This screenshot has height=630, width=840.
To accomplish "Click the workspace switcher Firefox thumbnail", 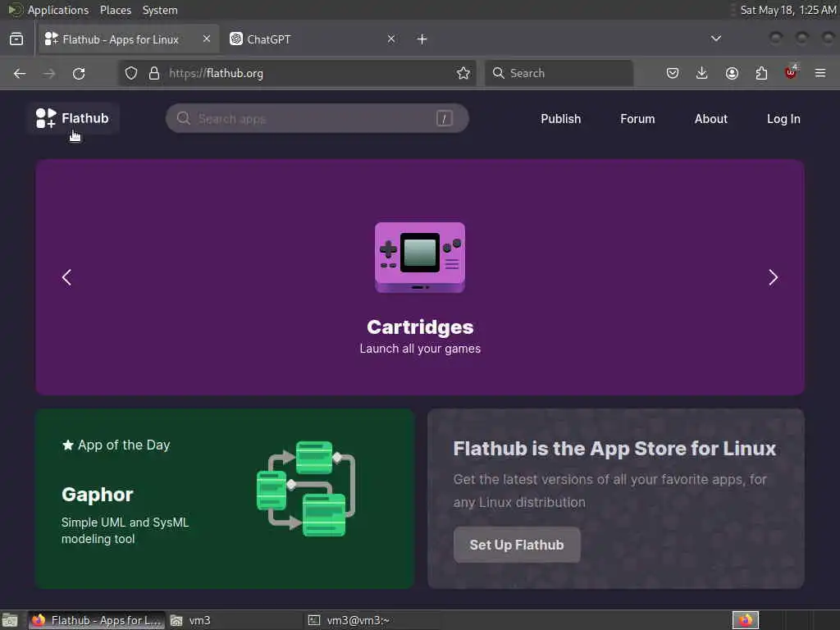I will [x=746, y=620].
